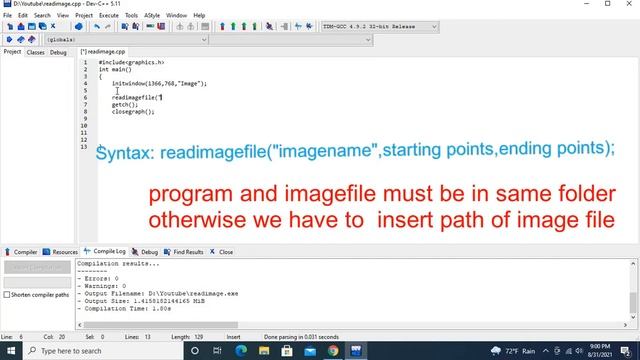Click the Close file X toolbar icon
This screenshot has height=360, width=640.
click(53, 27)
